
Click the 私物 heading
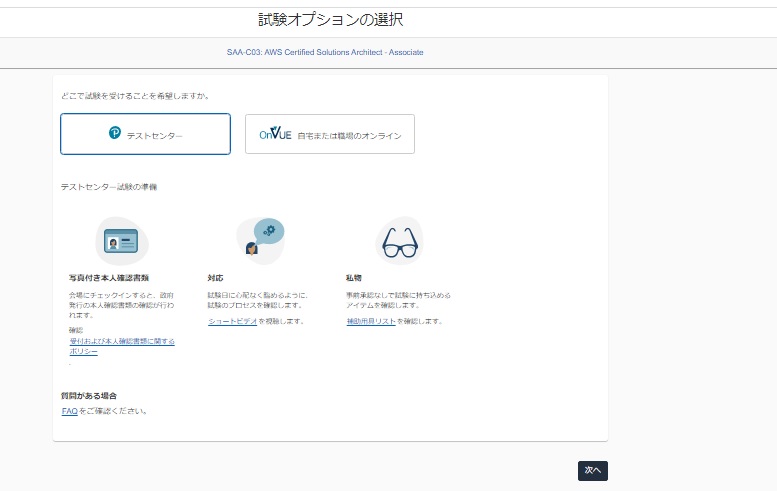click(354, 278)
